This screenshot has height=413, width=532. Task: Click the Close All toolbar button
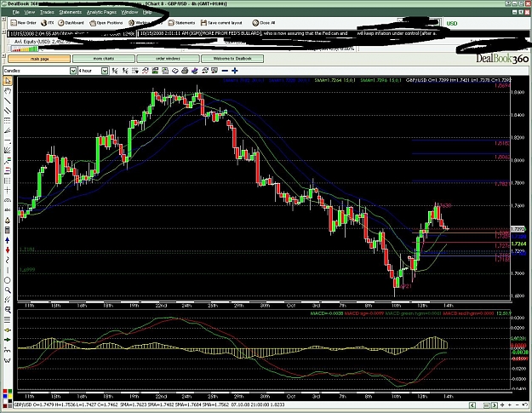pyautogui.click(x=264, y=23)
